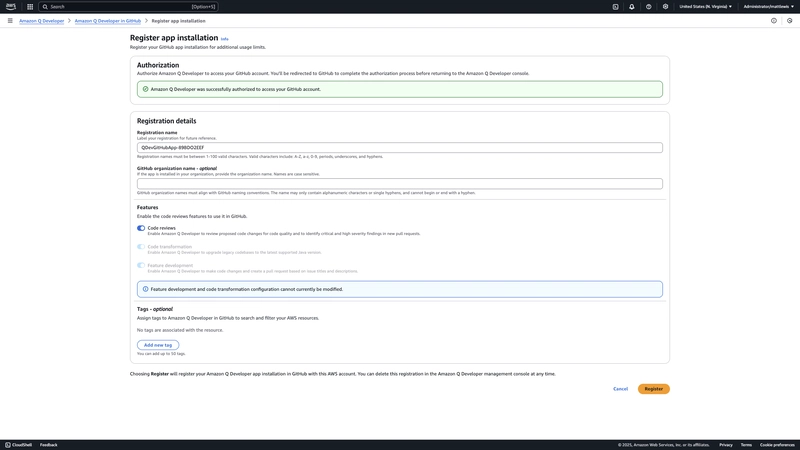
Task: Go to Amazon Q Developer breadcrumb
Action: click(x=42, y=21)
